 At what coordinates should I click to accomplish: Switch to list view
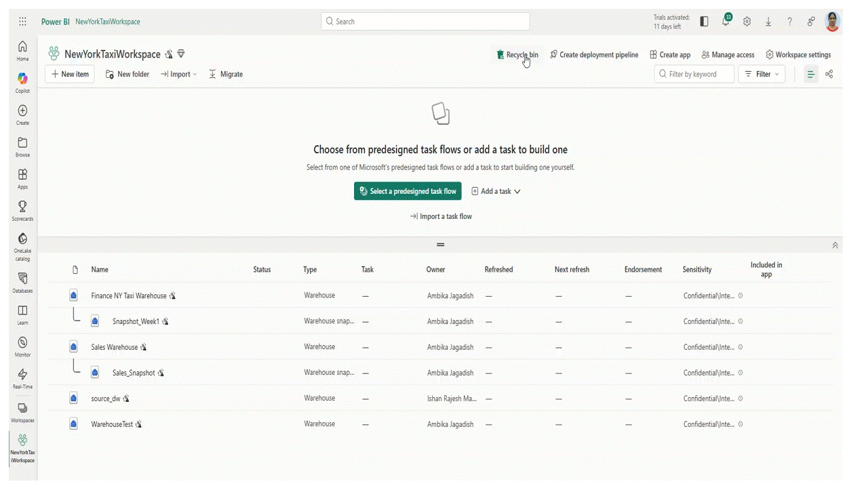coord(810,74)
